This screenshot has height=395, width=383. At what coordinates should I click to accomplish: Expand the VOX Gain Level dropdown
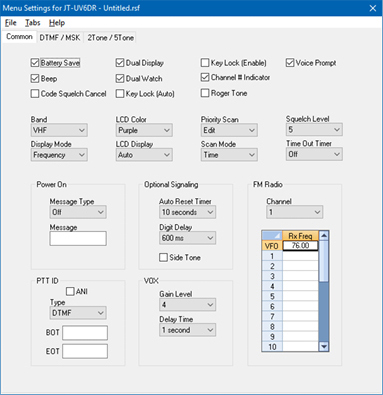[x=187, y=305]
